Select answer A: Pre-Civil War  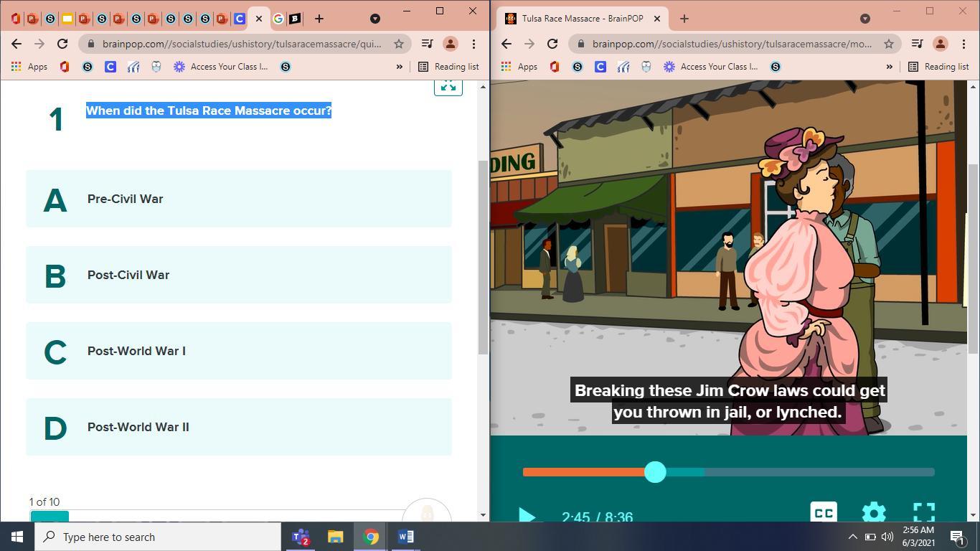(x=239, y=199)
